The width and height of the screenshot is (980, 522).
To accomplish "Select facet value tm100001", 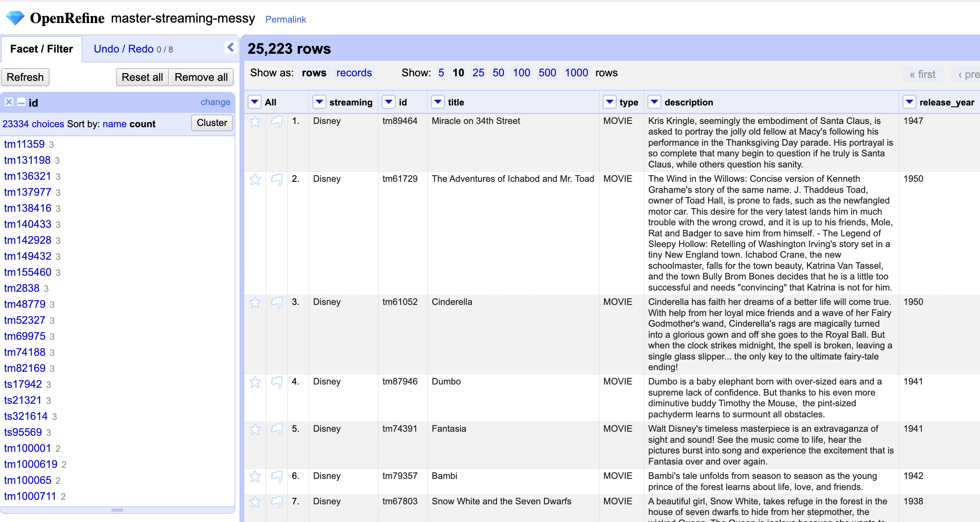I will pos(27,448).
